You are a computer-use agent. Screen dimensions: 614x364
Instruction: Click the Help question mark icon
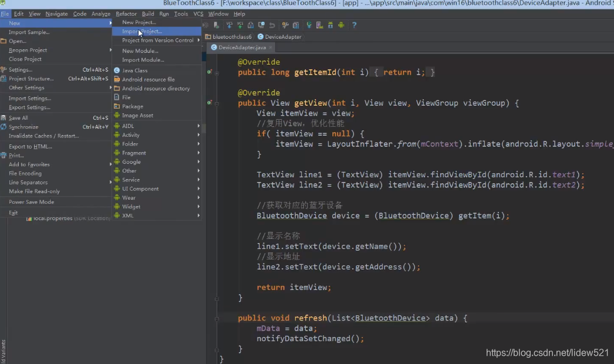tap(355, 25)
